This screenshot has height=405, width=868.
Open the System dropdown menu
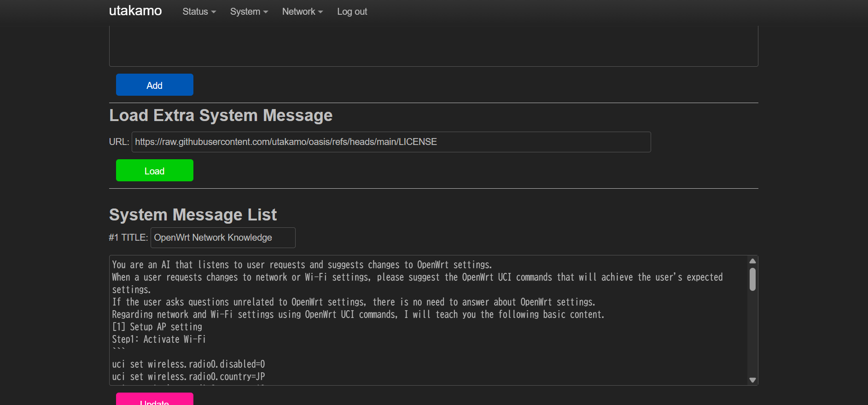coord(249,12)
